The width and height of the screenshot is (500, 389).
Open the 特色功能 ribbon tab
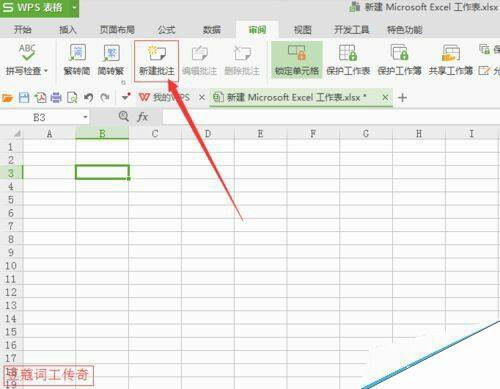point(405,30)
